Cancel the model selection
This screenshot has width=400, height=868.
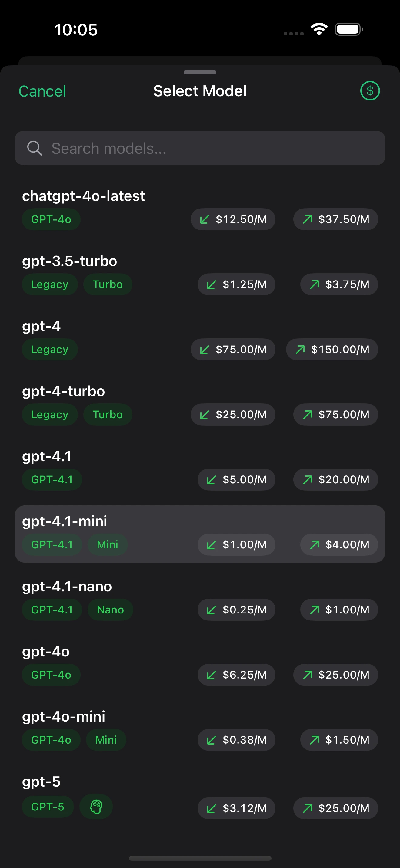coord(42,91)
